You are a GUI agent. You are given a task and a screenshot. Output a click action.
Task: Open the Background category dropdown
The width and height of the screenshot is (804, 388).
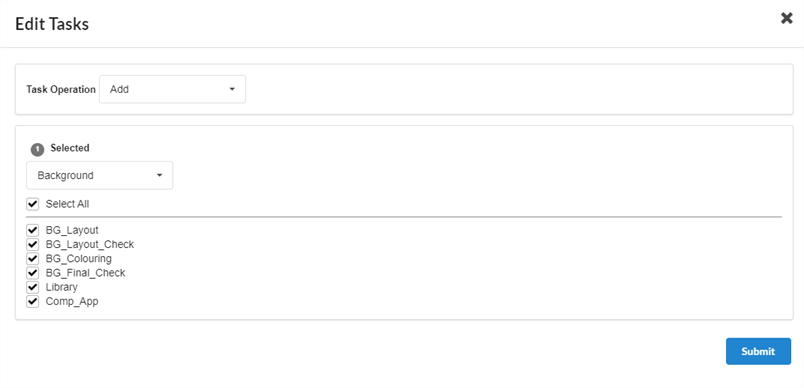99,175
